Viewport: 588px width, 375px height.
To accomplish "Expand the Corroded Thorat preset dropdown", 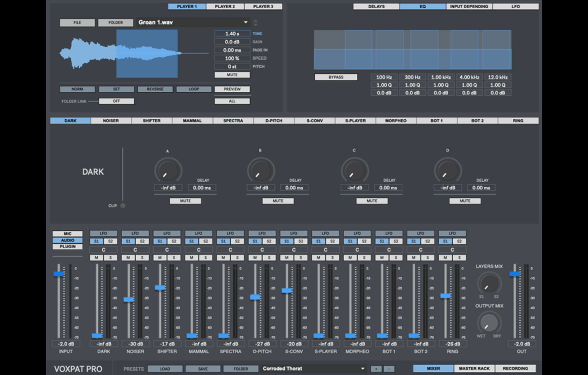I will point(362,369).
